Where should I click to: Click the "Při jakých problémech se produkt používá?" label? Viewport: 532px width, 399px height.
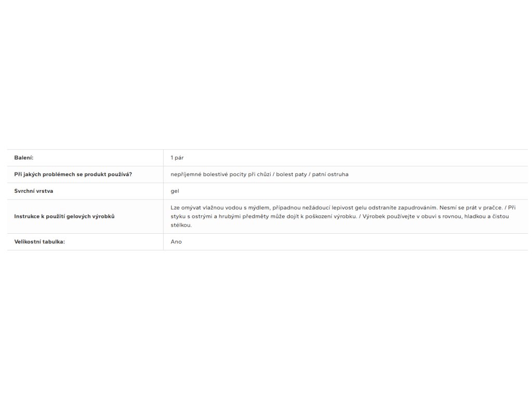(x=73, y=174)
